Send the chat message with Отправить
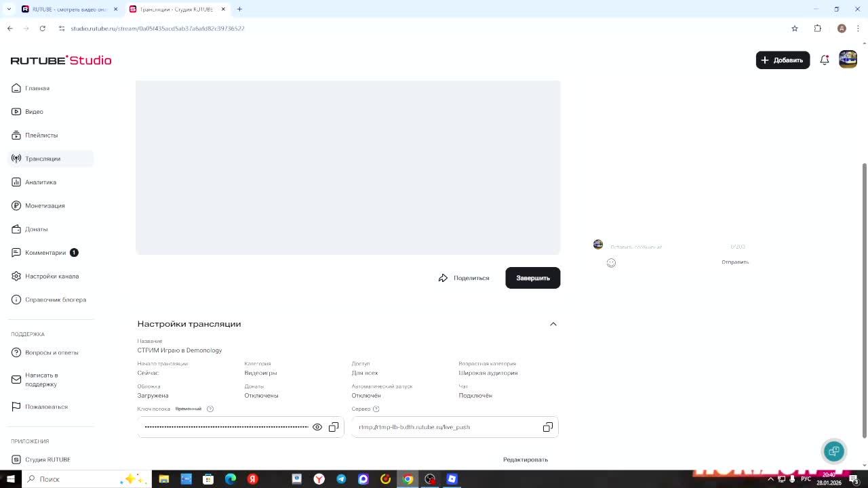This screenshot has height=488, width=868. (735, 262)
